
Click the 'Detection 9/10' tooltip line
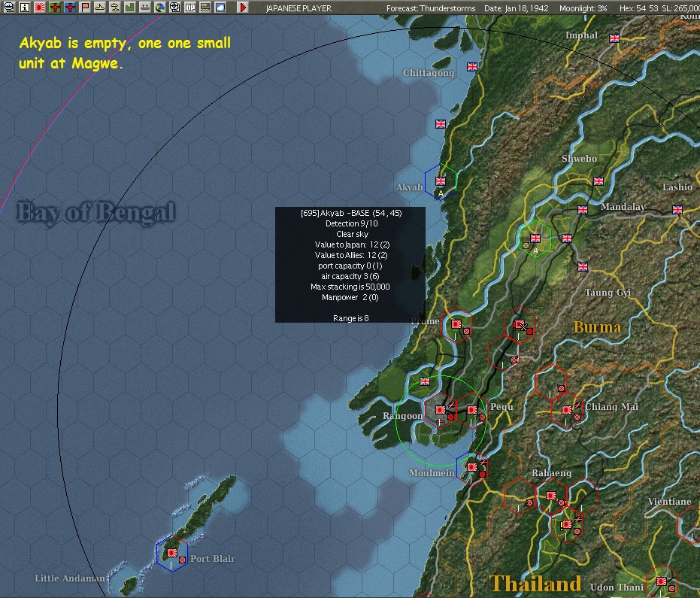tap(351, 223)
